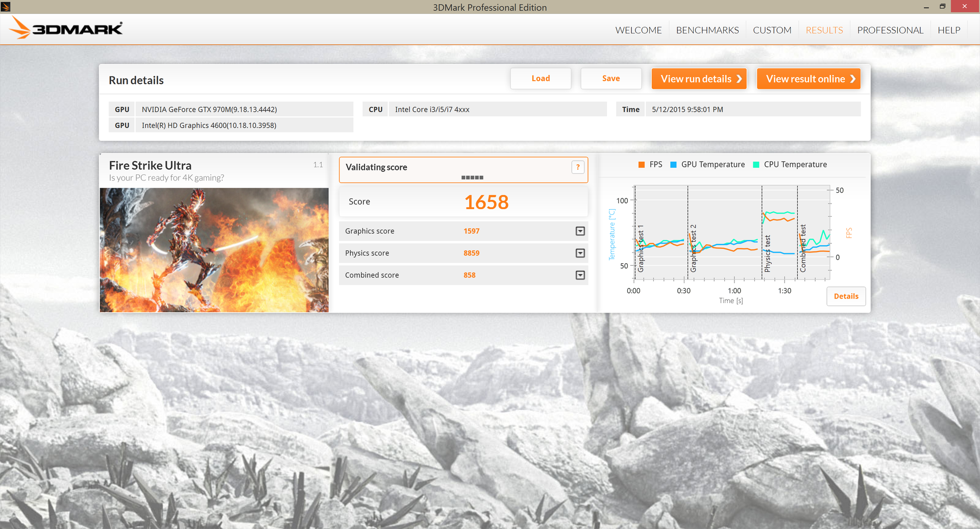Expand the Physics score breakdown
The width and height of the screenshot is (980, 529).
(580, 253)
